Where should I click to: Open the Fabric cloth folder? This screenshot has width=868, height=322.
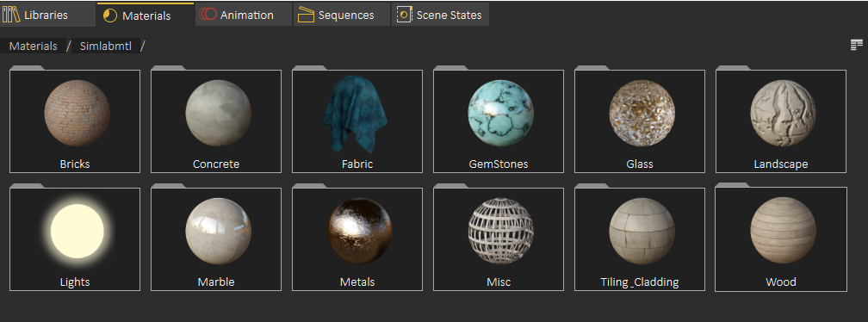coord(357,121)
